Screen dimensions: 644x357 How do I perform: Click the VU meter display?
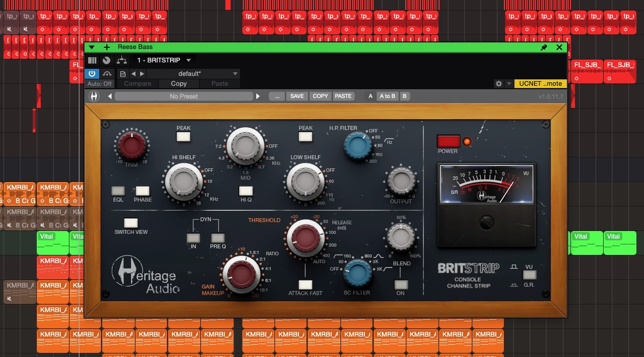486,184
